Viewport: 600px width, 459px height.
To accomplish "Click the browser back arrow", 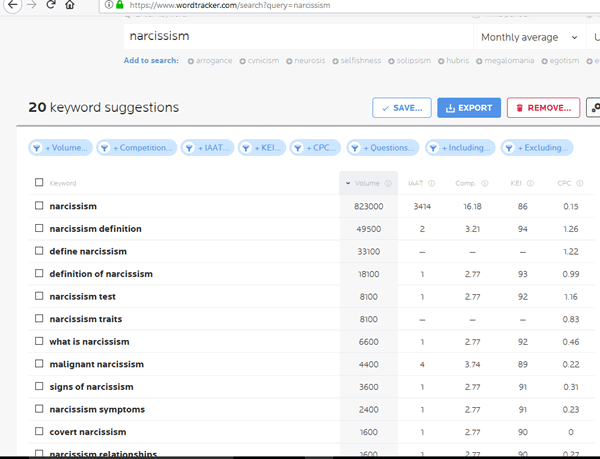I will [13, 5].
